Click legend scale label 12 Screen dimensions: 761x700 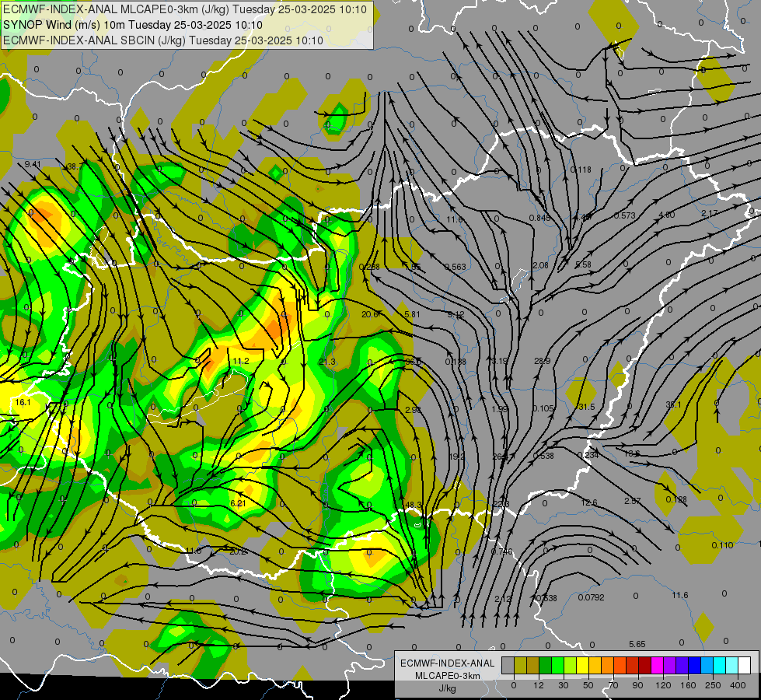[x=539, y=685]
